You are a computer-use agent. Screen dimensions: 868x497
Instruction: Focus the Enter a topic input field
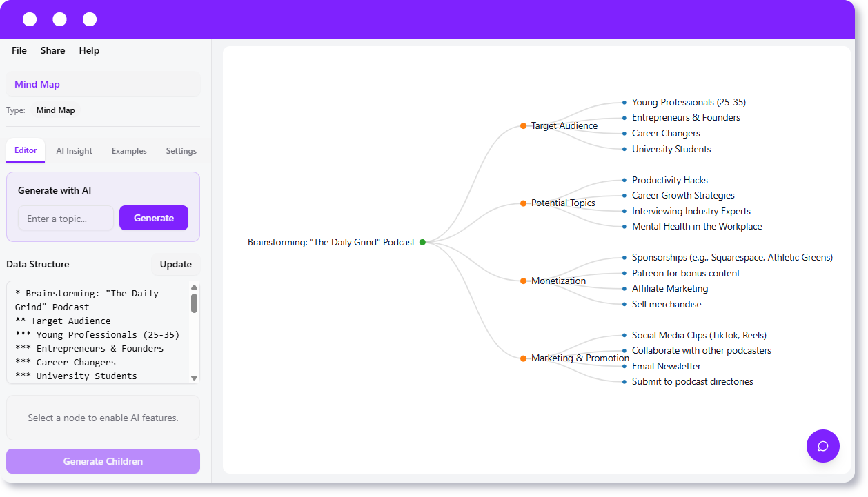point(66,219)
